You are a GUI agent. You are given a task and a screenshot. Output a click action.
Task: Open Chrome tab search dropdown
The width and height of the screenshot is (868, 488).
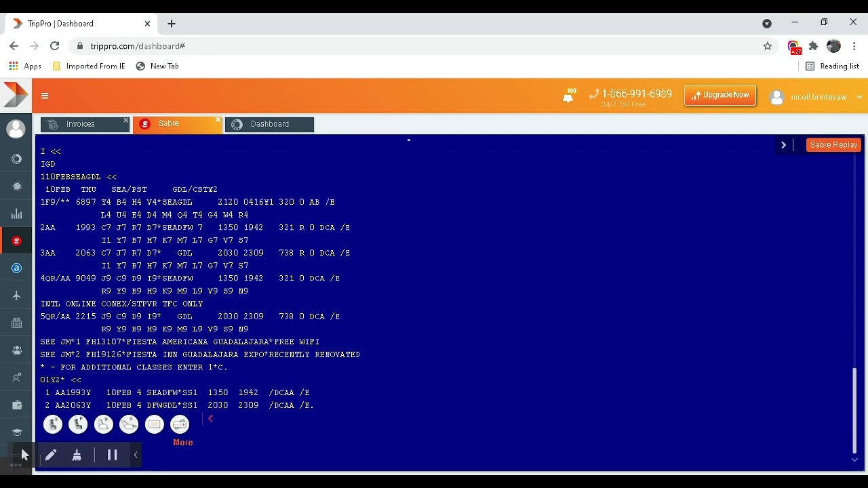pos(767,23)
